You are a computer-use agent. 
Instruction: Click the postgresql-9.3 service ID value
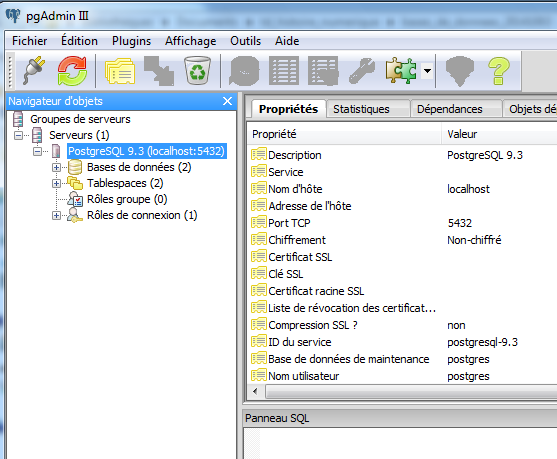pyautogui.click(x=482, y=342)
